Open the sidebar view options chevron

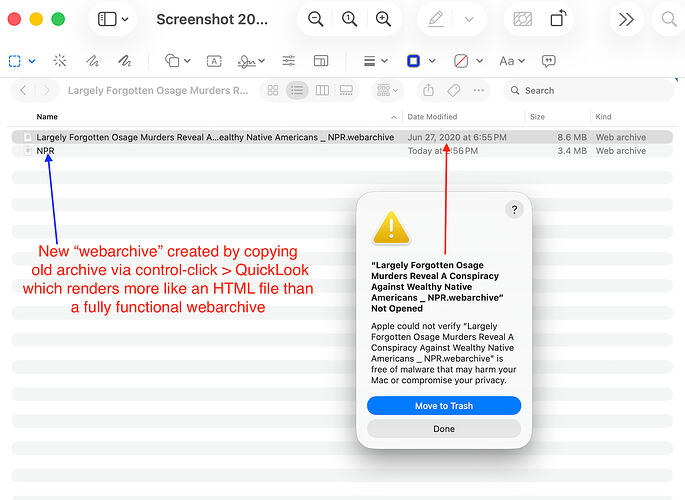pos(125,19)
